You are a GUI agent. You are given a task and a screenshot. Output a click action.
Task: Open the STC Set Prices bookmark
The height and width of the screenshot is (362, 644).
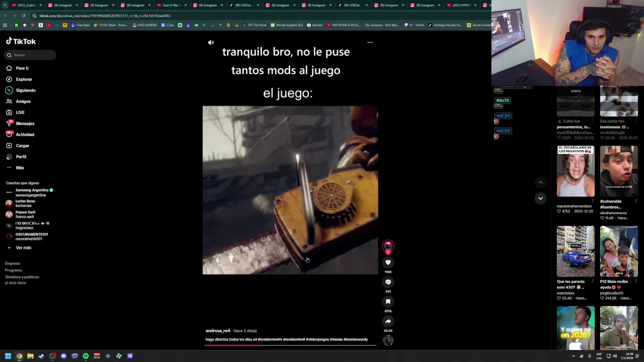(x=255, y=25)
